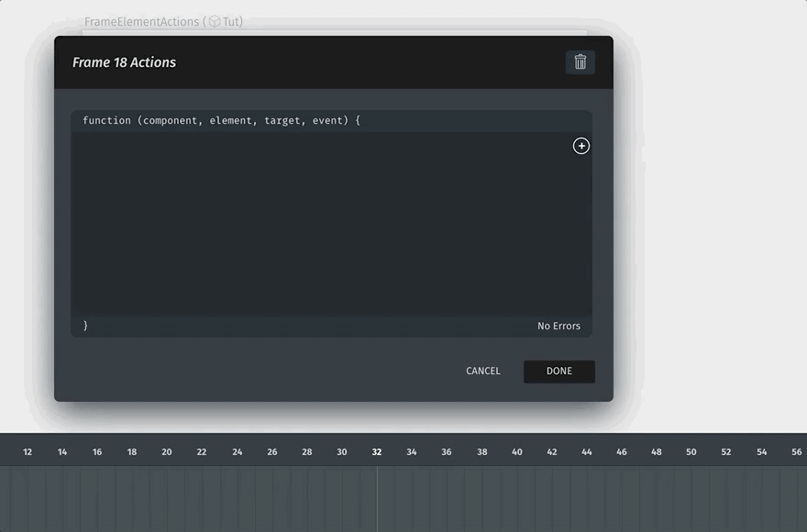Go to frame 26 on the timeline

pos(272,451)
